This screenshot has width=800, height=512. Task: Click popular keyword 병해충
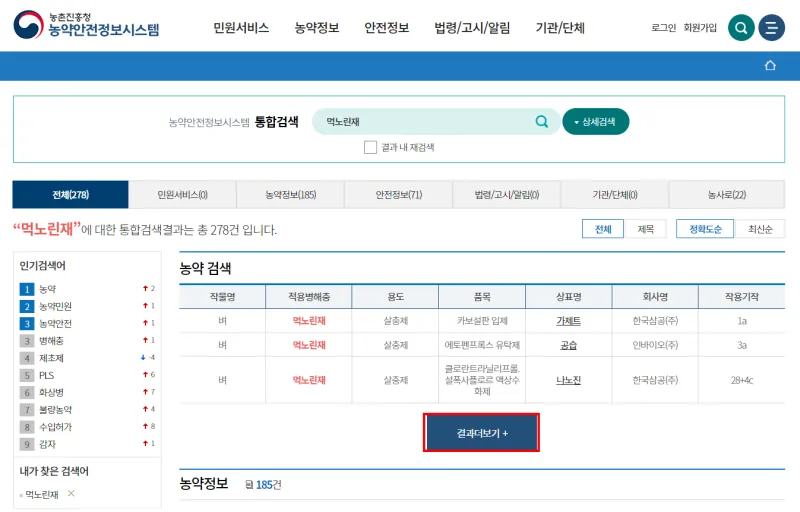point(54,341)
